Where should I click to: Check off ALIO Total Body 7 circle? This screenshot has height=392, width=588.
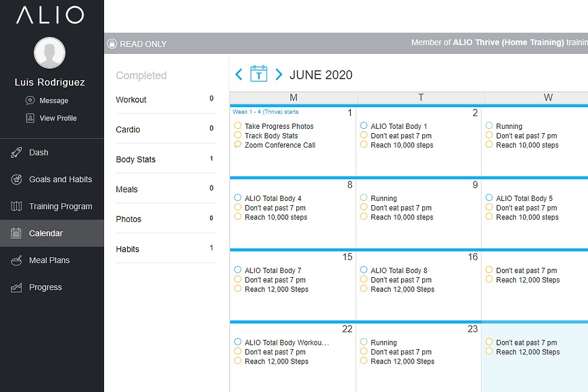pos(237,269)
